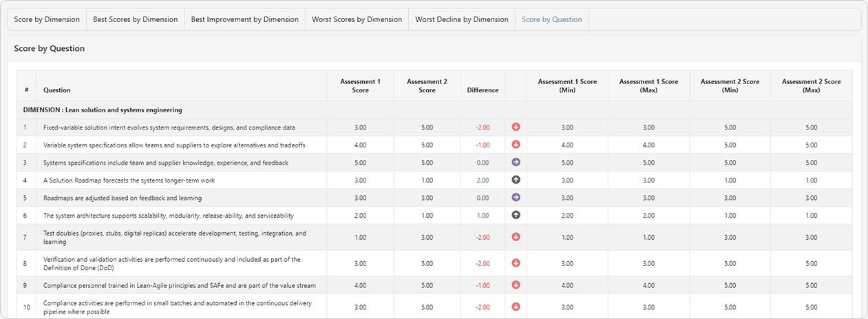Click Roadmaps are adjusted based on feedback
Viewport: 868px width, 319px height.
tap(123, 198)
